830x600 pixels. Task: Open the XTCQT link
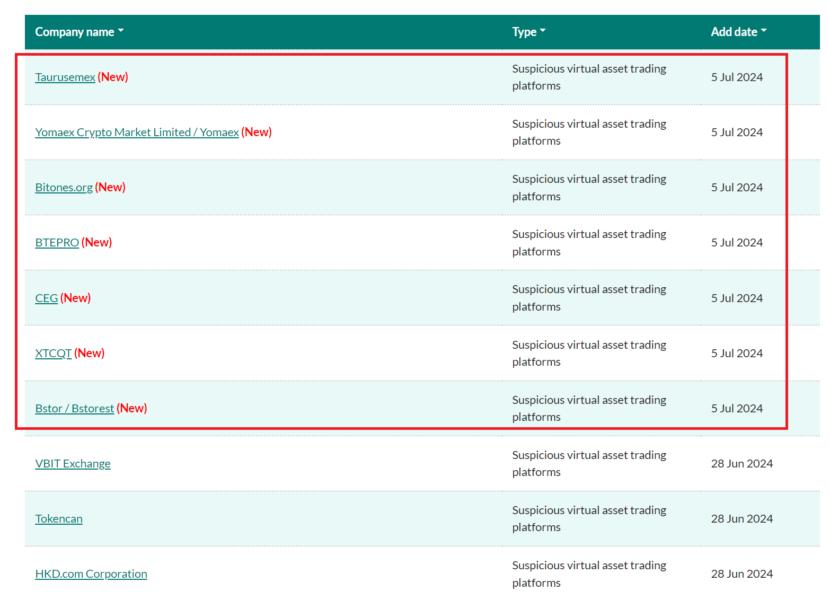(53, 353)
